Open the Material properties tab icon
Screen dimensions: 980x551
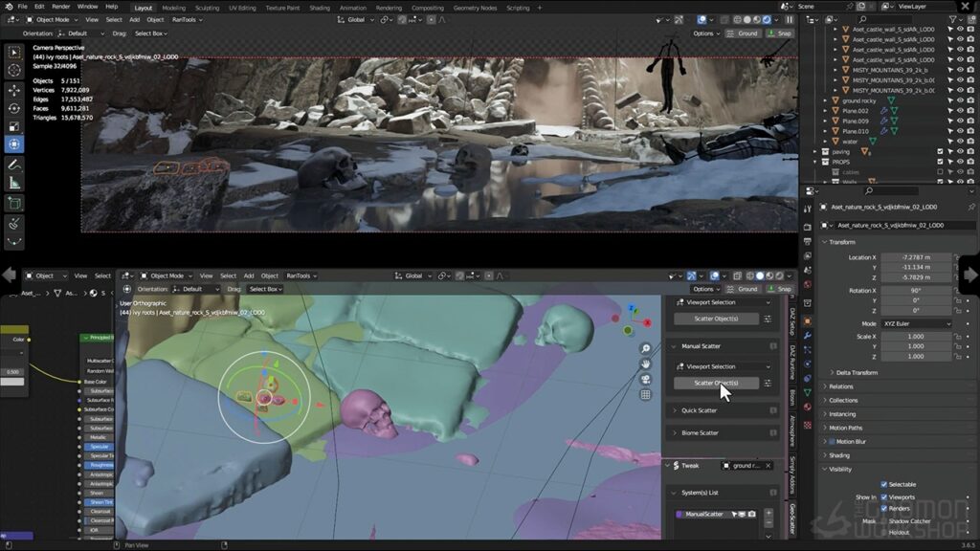808,407
